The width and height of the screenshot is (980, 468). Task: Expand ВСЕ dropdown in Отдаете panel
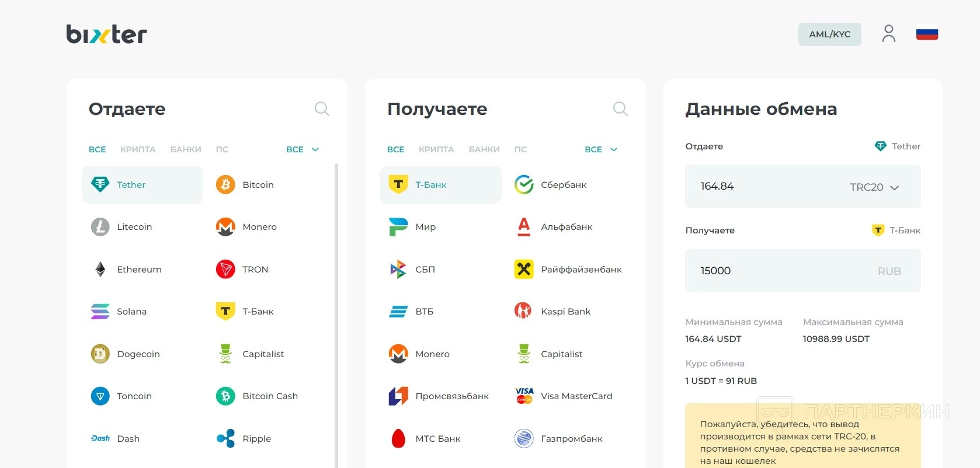(303, 149)
